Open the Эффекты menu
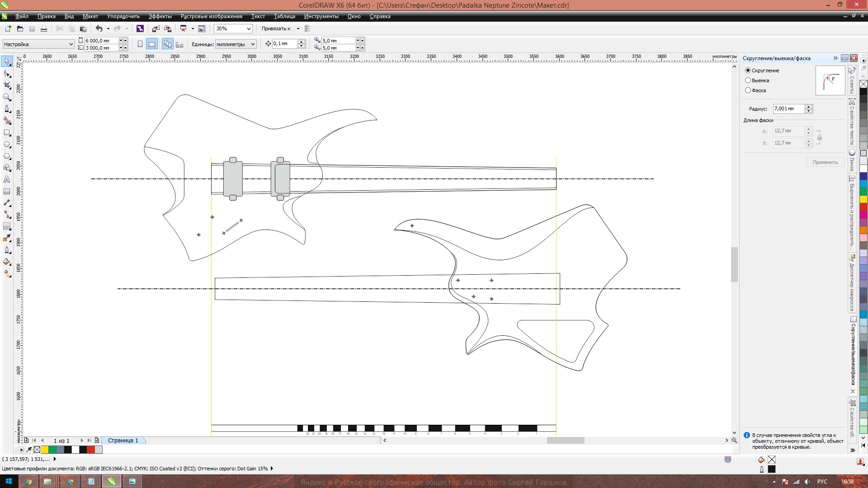This screenshot has width=868, height=488. [x=160, y=16]
